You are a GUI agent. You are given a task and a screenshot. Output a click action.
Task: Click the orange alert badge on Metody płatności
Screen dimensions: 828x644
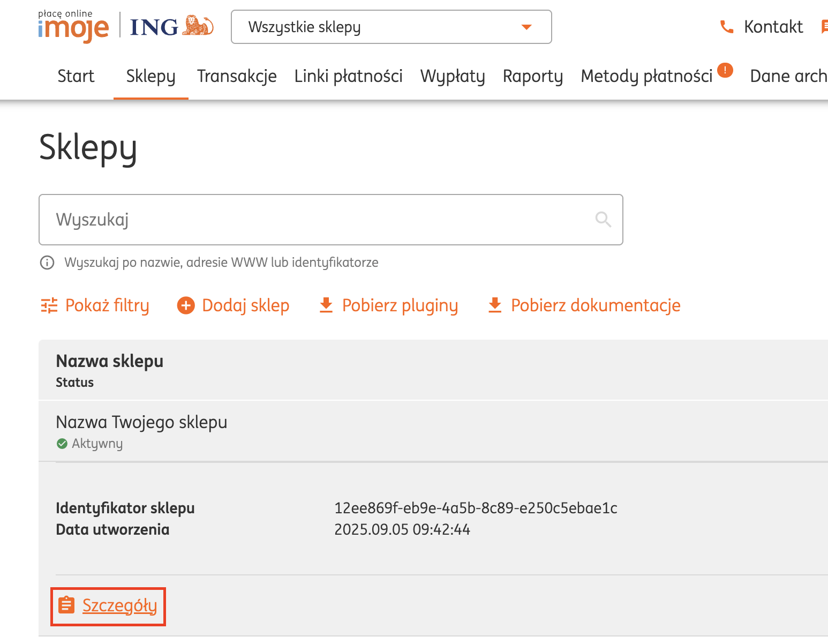(725, 70)
